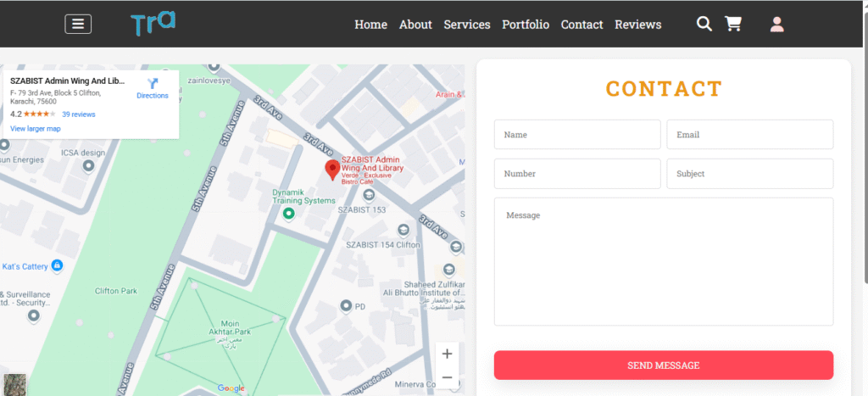The image size is (868, 396).
Task: Click the Clifton Park label
Action: tap(116, 291)
